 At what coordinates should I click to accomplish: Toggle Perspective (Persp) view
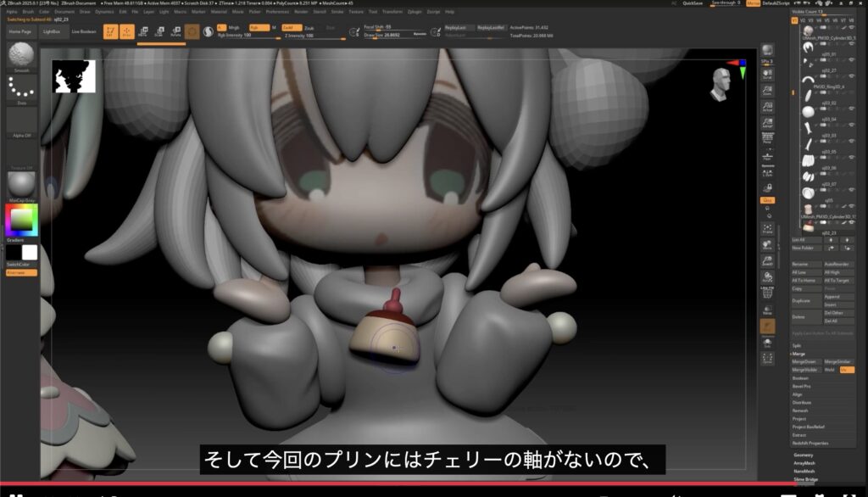767,137
